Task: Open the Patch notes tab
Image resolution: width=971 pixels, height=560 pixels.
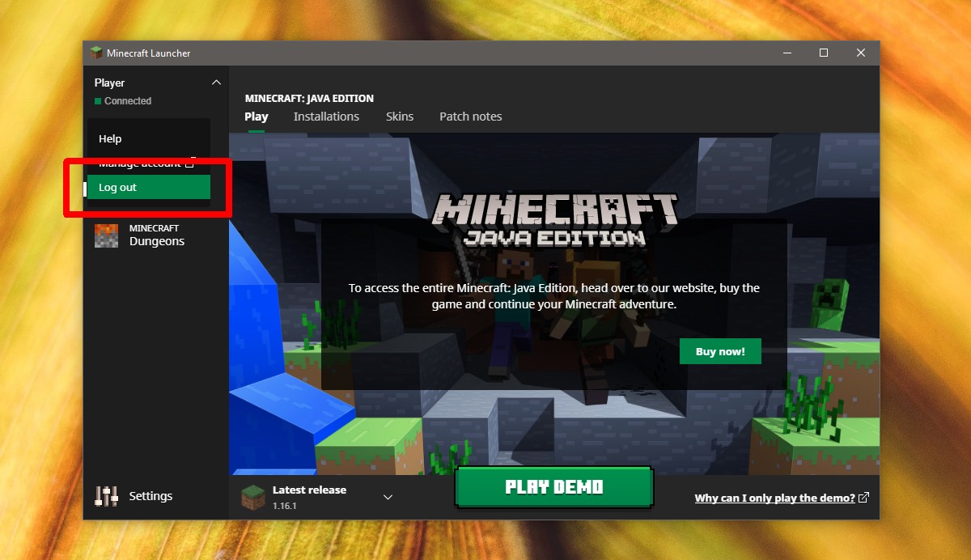Action: [471, 117]
